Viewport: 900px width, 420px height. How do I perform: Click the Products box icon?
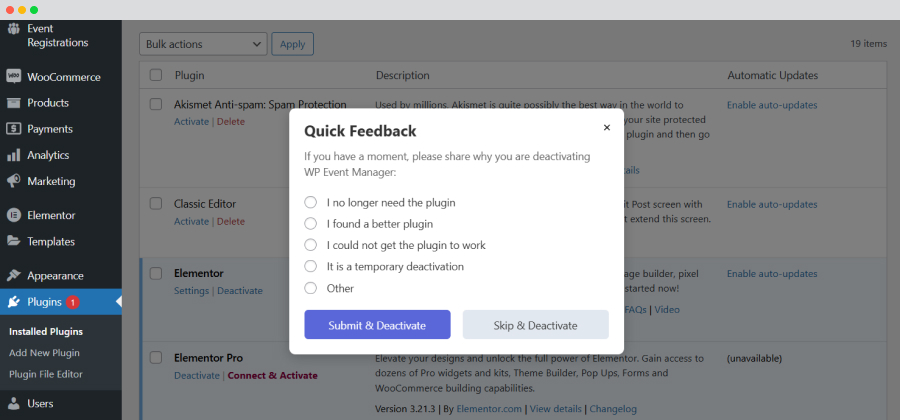(14, 103)
